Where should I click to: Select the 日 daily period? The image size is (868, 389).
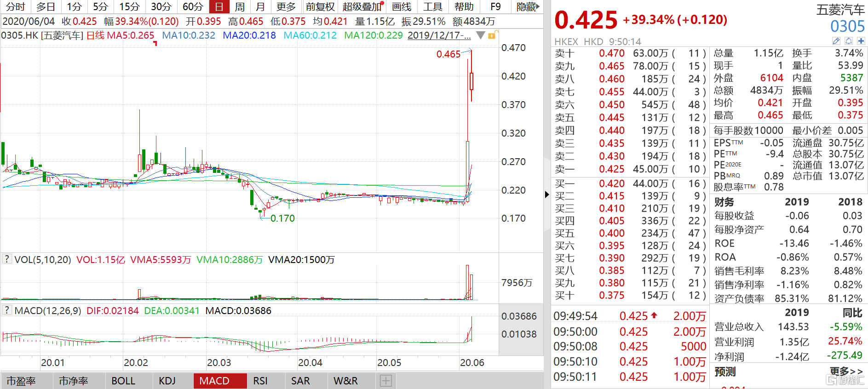(219, 6)
